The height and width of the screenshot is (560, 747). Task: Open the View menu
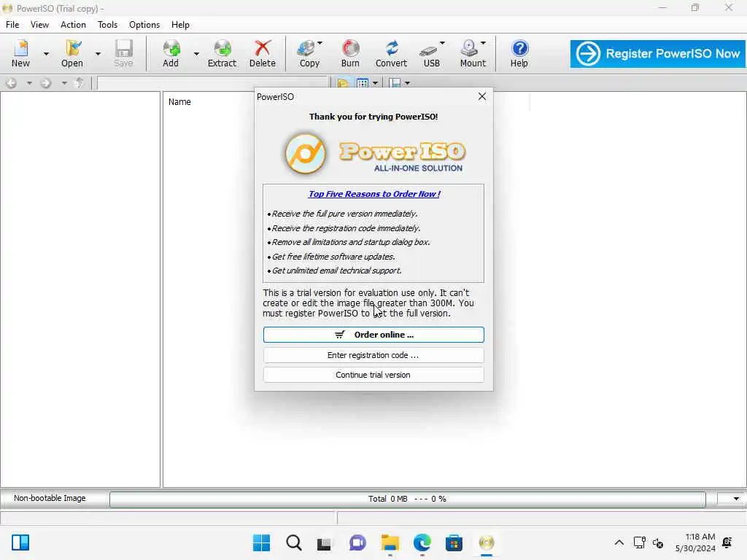pyautogui.click(x=39, y=25)
